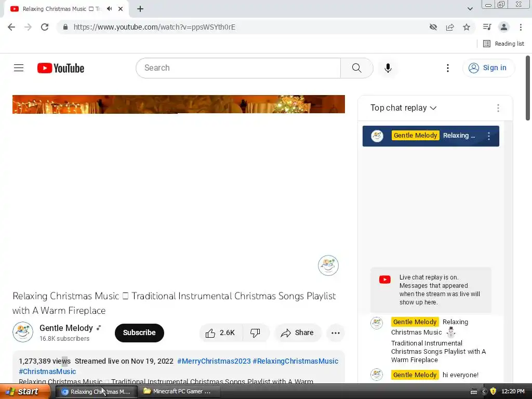Open Chrome's three-dot main menu
The width and height of the screenshot is (532, 399).
(521, 27)
